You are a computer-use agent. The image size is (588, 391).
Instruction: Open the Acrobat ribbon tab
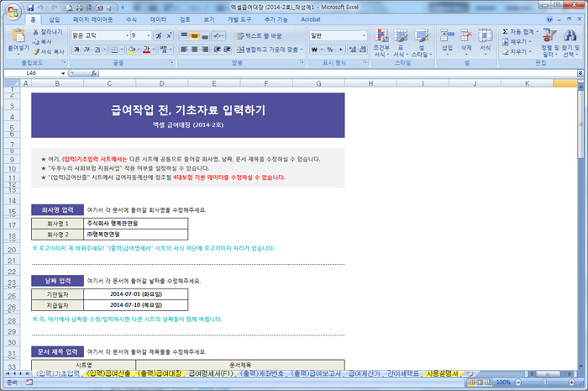click(x=311, y=19)
